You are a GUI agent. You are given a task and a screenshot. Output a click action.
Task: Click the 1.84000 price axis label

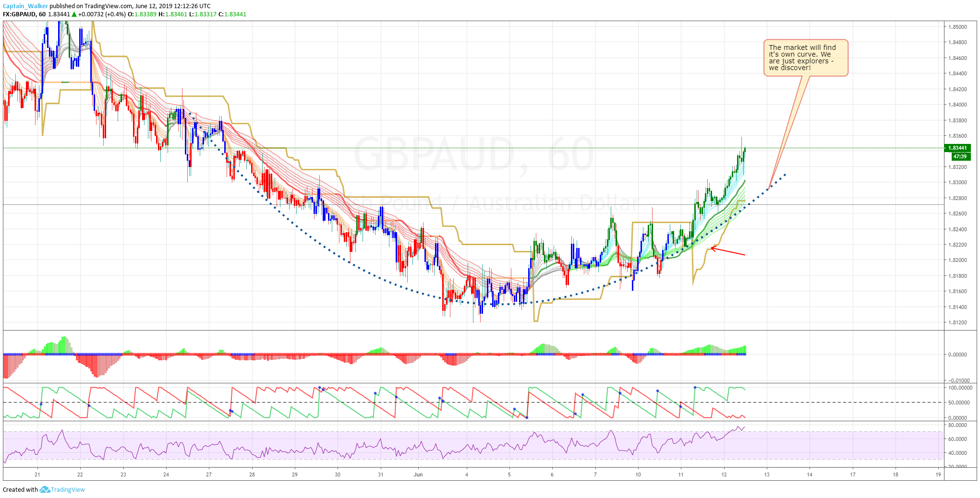[957, 105]
